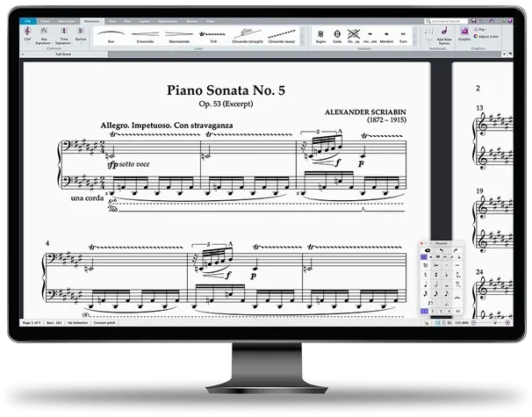The height and width of the screenshot is (417, 532).
Task: Select All voices on Keypad
Action: 457,311
